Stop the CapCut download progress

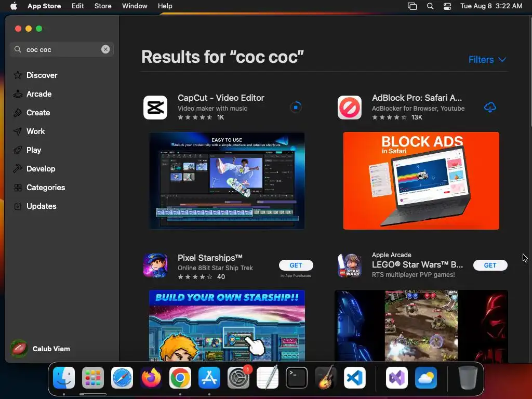(296, 108)
